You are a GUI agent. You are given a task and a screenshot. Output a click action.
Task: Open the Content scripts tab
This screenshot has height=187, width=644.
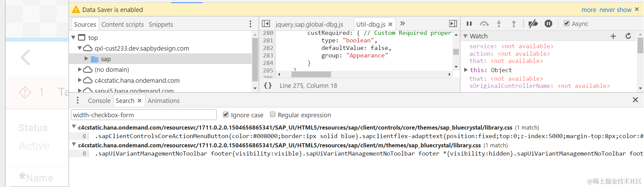(123, 24)
